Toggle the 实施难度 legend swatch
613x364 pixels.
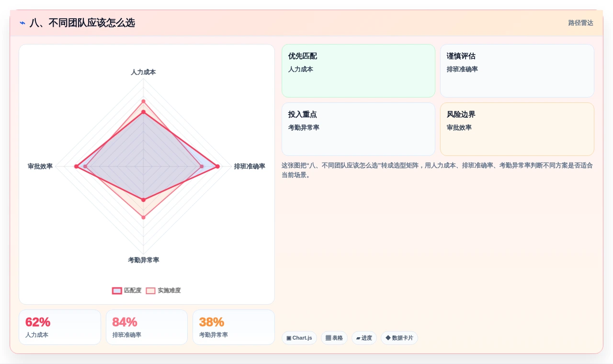pos(151,290)
